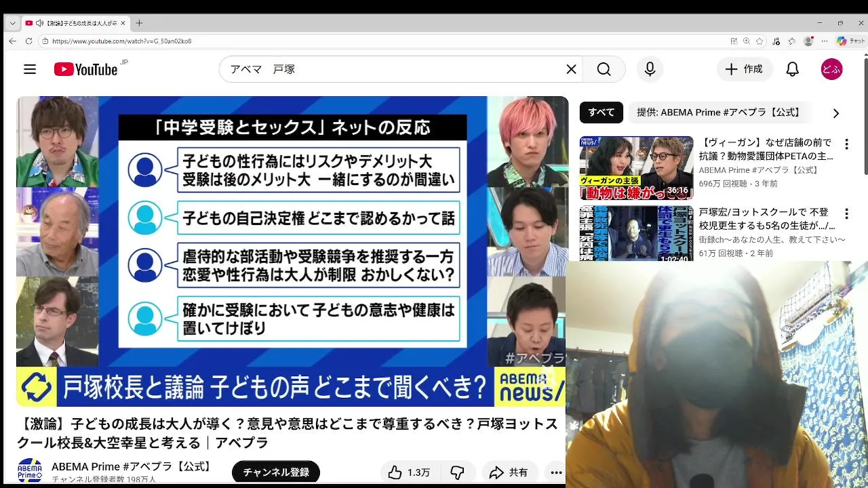Go back with browser back arrow
Screen dimensions: 868x488
[12, 41]
